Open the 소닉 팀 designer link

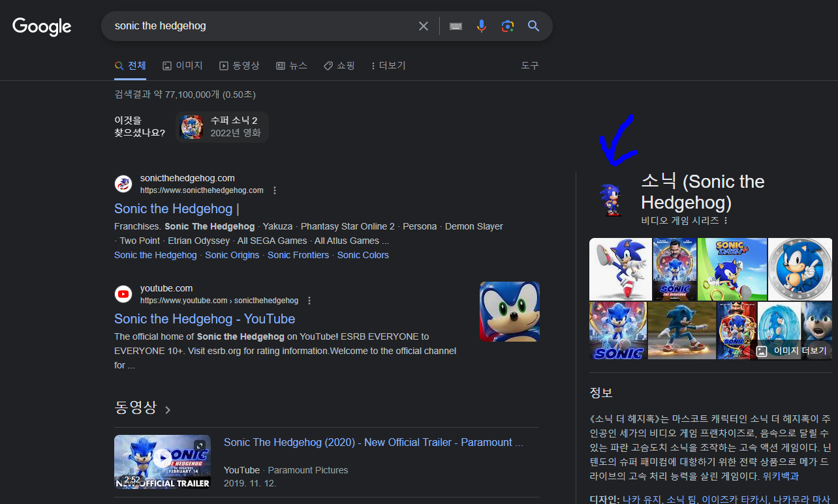point(681,499)
